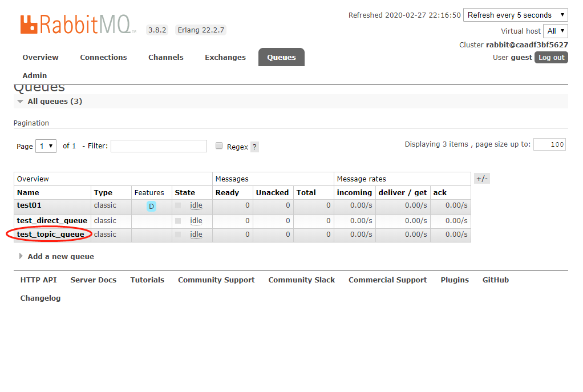This screenshot has height=392, width=583.
Task: Switch to the Channels tab
Action: click(166, 57)
